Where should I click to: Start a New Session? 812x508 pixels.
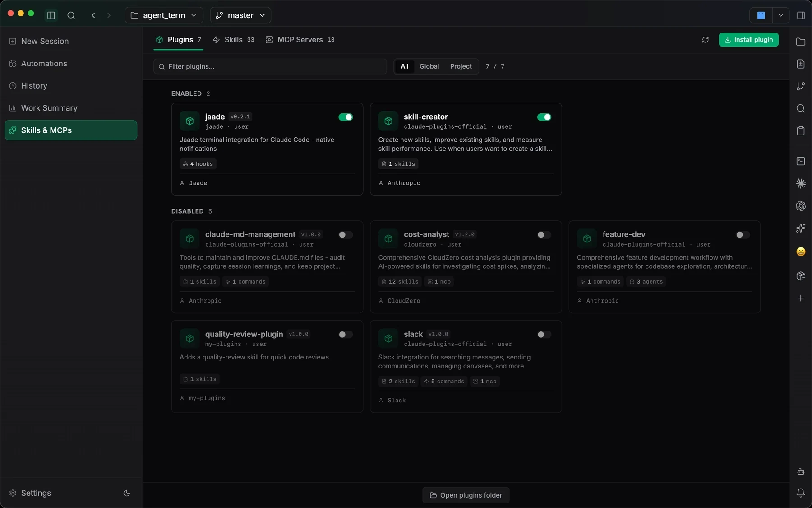[x=71, y=41]
